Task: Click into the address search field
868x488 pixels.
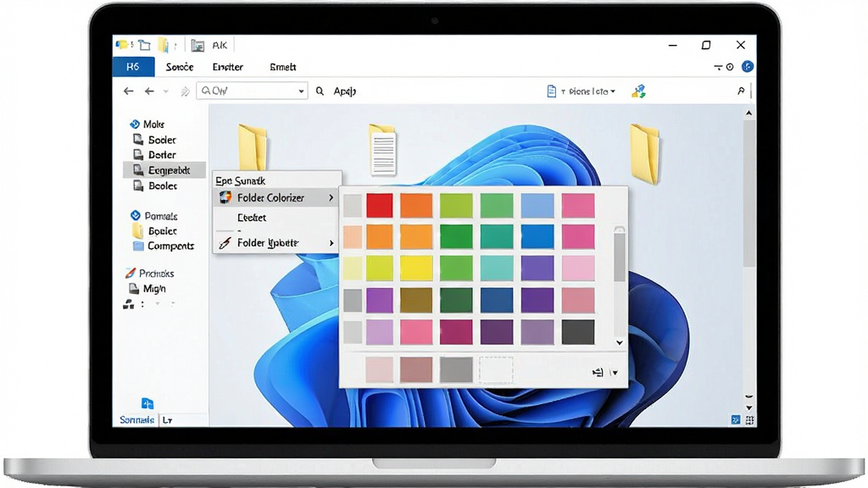Action: point(252,91)
